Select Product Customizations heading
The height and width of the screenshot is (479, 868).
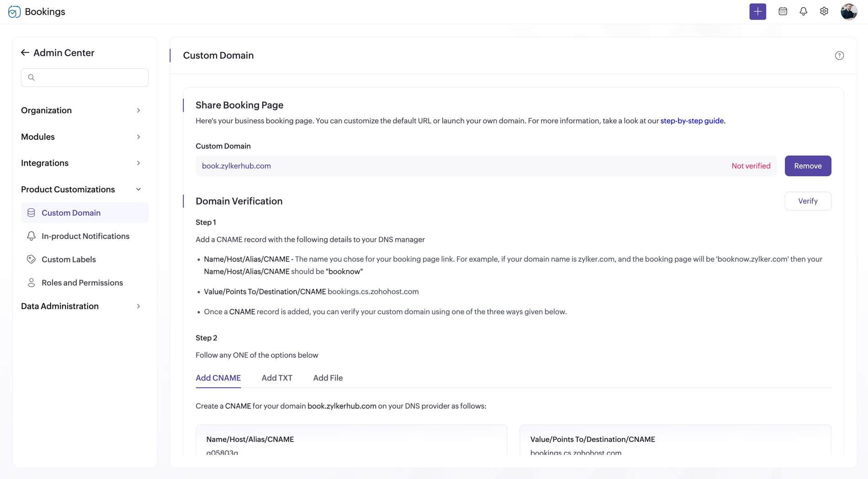tap(68, 189)
